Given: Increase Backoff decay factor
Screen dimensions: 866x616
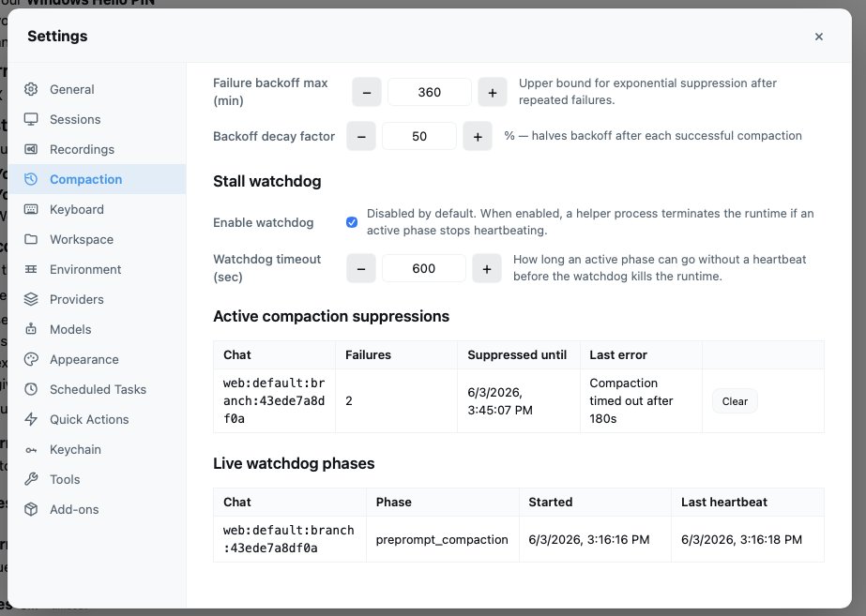Looking at the screenshot, I should 478,136.
